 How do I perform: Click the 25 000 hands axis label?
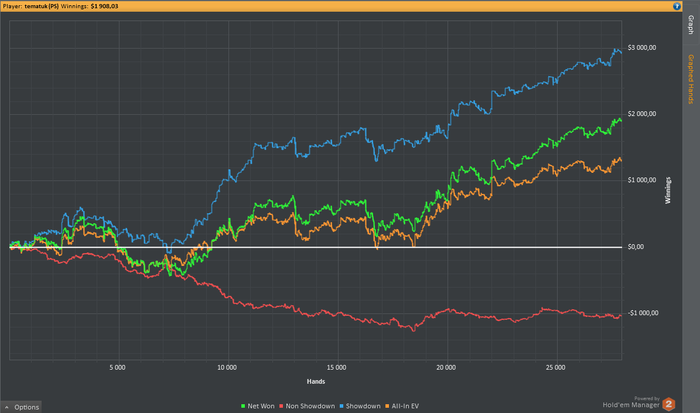pyautogui.click(x=555, y=367)
